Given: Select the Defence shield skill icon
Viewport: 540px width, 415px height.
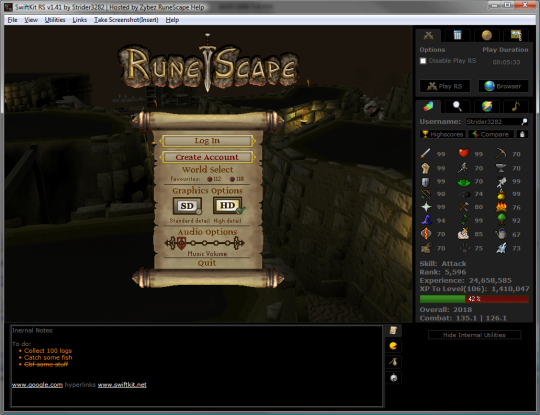Looking at the screenshot, I should (x=426, y=181).
